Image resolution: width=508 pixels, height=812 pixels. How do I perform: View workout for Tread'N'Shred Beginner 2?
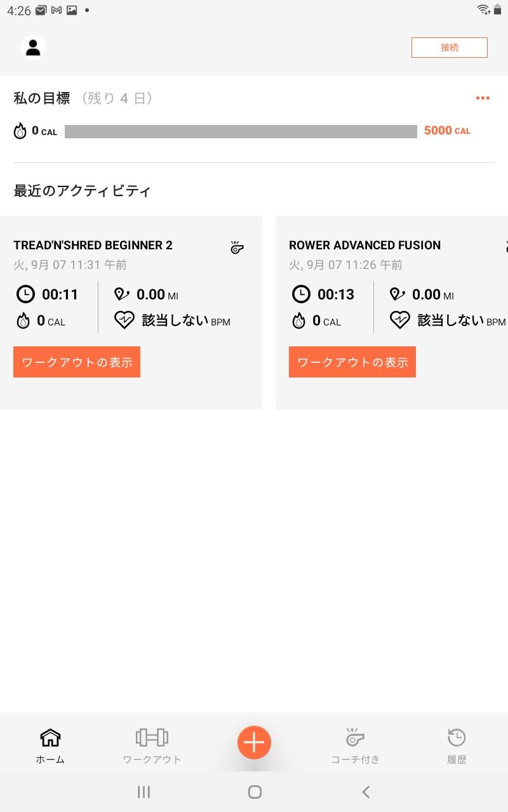(77, 362)
